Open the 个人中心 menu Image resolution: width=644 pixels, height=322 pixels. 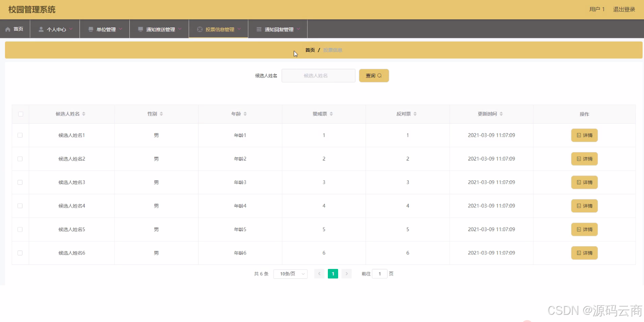coord(55,29)
